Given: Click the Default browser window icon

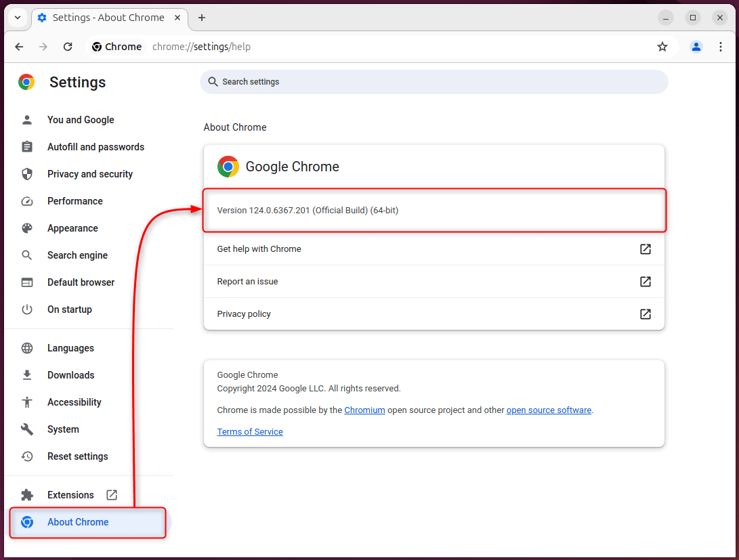Looking at the screenshot, I should [27, 282].
